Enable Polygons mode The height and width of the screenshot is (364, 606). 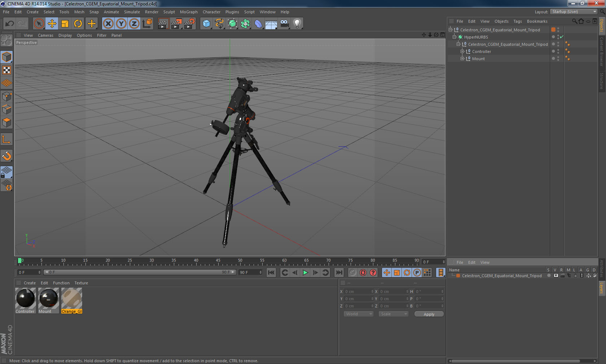tap(6, 123)
